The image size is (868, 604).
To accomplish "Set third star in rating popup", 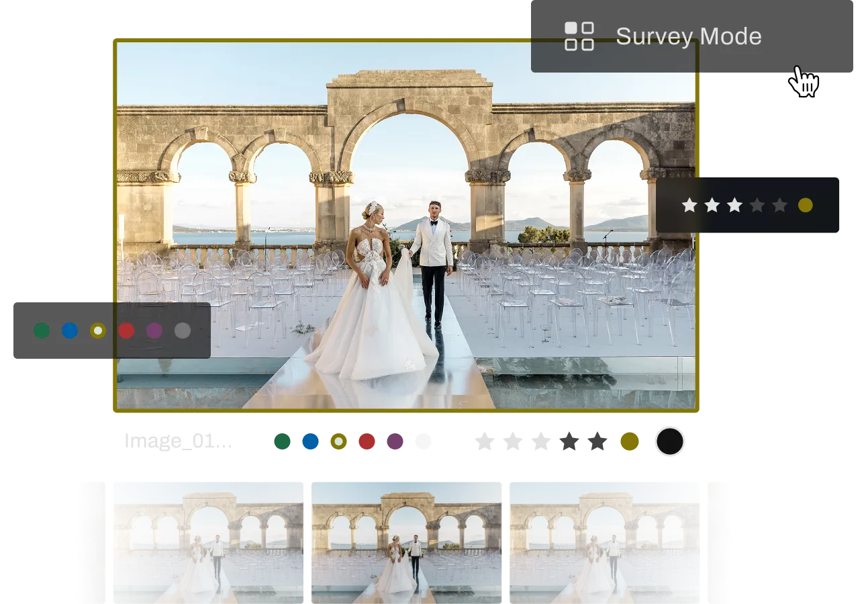I will pyautogui.click(x=735, y=206).
